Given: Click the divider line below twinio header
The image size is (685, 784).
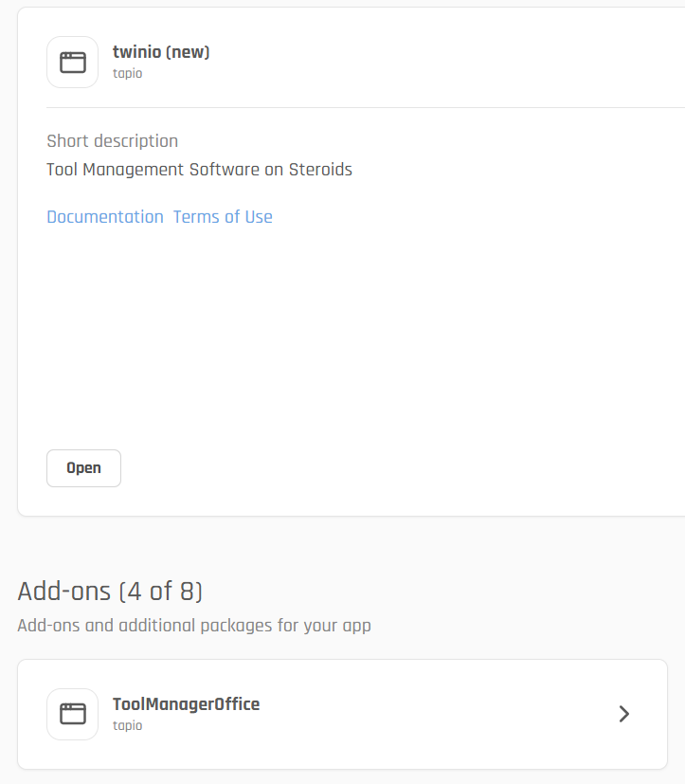Looking at the screenshot, I should (x=360, y=107).
